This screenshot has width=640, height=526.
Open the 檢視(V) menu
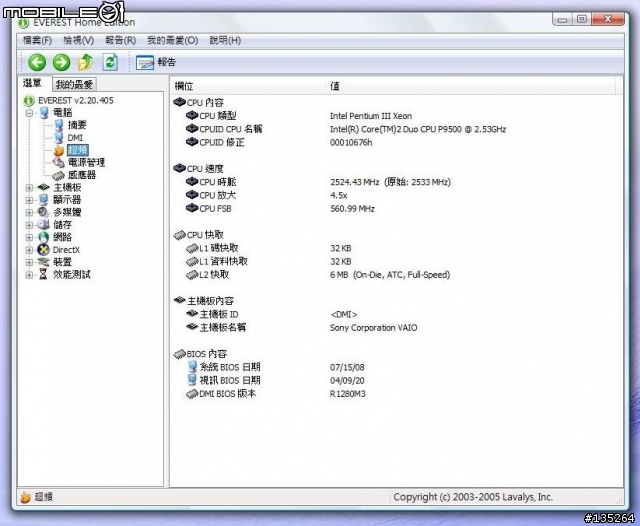tap(78, 40)
